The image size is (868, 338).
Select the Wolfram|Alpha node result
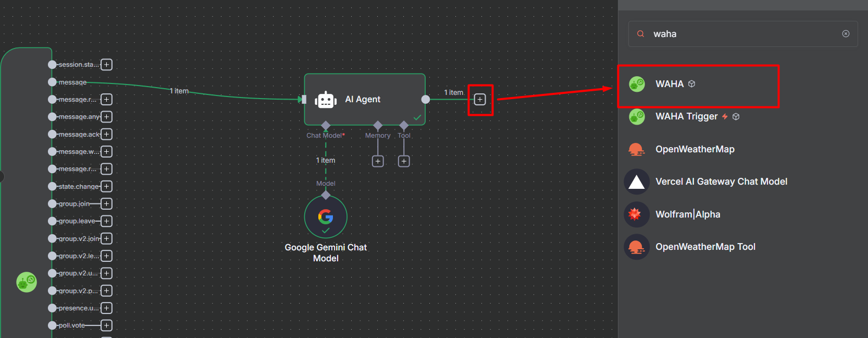pos(743,214)
